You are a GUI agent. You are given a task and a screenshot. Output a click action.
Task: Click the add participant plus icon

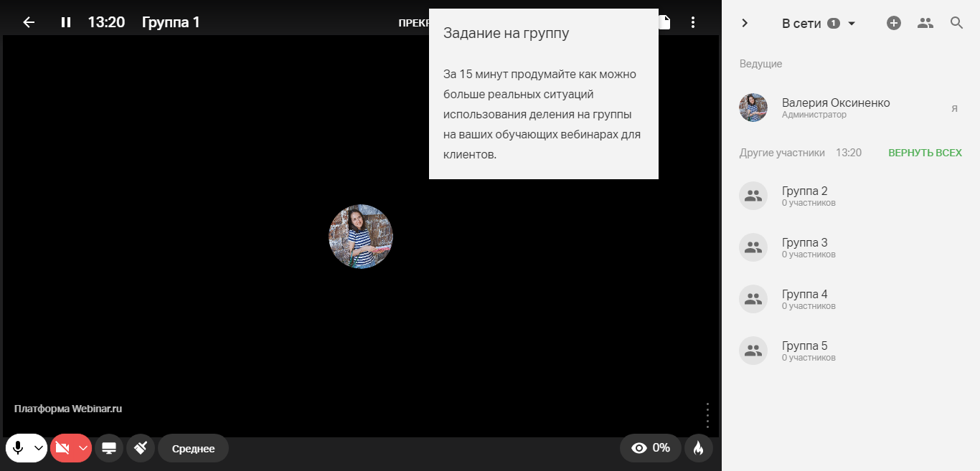pyautogui.click(x=894, y=23)
